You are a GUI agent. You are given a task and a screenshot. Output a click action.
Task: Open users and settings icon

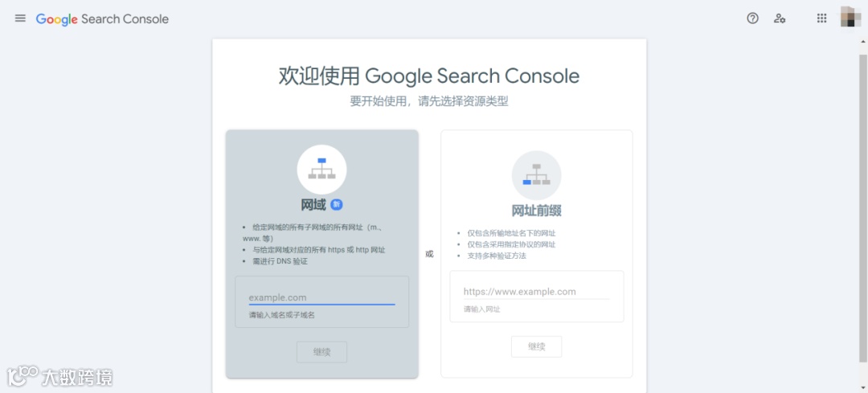[780, 18]
